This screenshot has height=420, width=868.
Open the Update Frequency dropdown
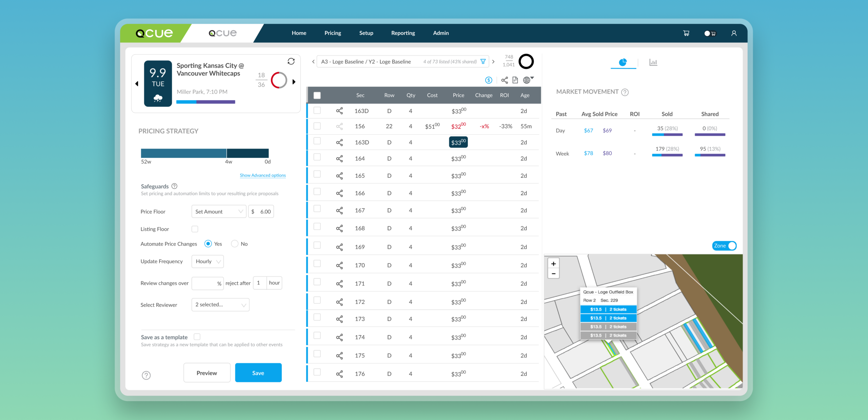[207, 261]
